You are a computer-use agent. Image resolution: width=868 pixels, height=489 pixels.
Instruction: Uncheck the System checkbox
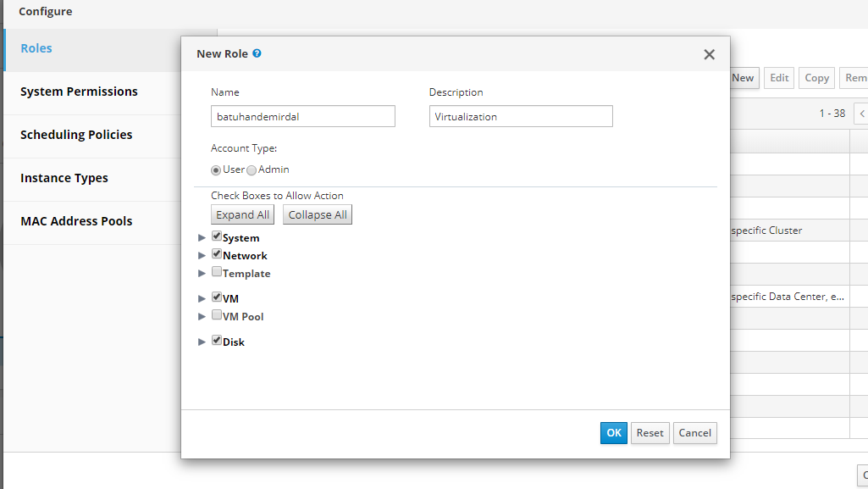coord(217,237)
